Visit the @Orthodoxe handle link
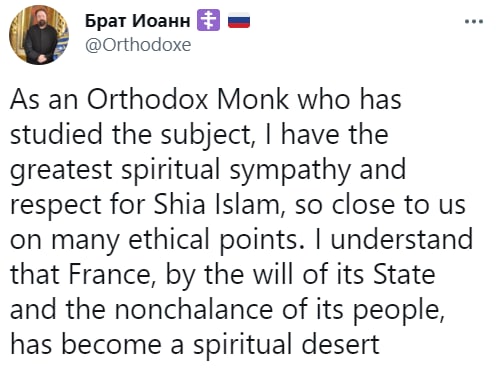 click(x=138, y=45)
